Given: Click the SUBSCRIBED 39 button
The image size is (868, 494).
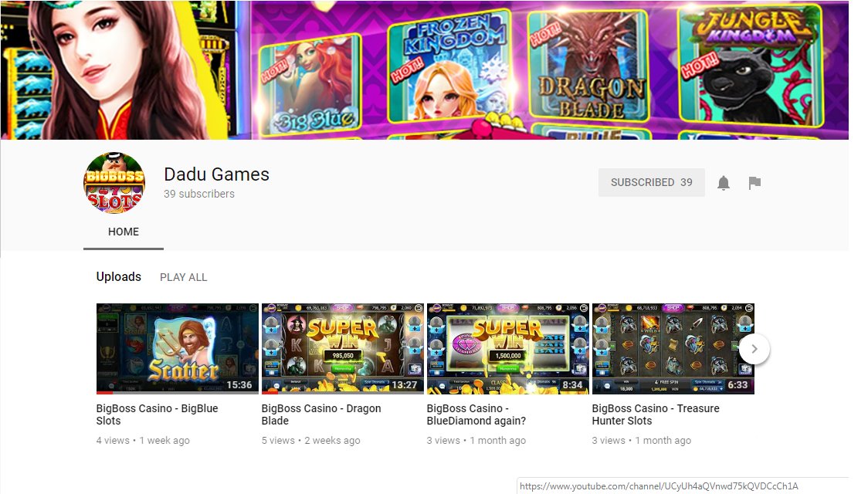Looking at the screenshot, I should (x=652, y=183).
